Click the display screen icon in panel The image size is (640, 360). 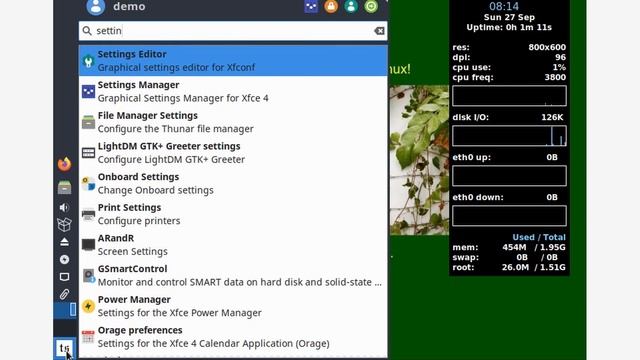coord(64,277)
